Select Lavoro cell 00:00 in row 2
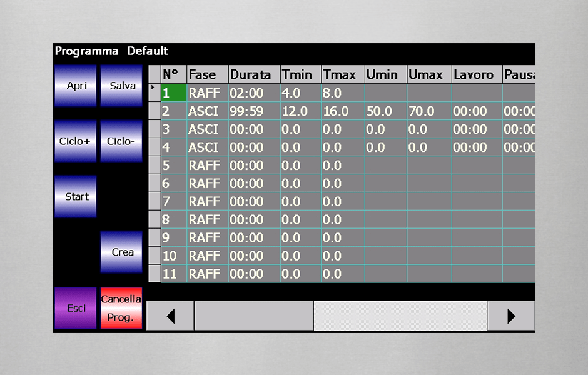 tap(477, 111)
